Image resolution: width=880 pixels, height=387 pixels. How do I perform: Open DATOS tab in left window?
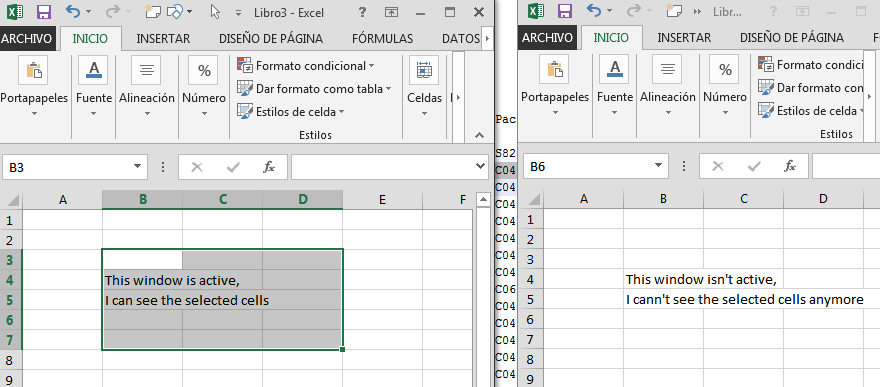(x=461, y=39)
